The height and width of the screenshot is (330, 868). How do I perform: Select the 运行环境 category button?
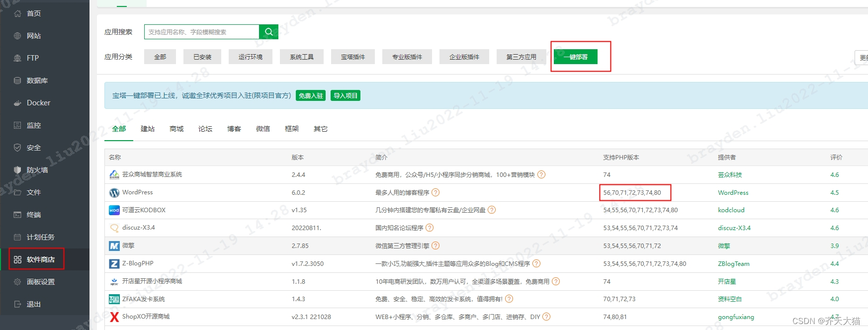pyautogui.click(x=251, y=57)
